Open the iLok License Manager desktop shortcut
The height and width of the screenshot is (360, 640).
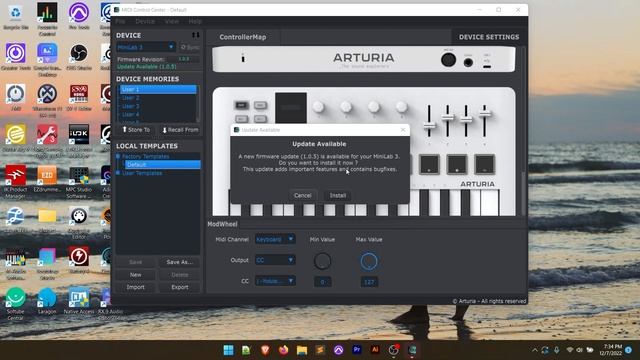[x=79, y=139]
